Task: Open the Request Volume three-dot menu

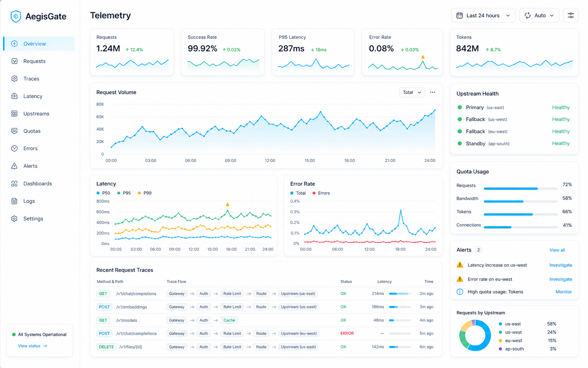Action: [432, 92]
